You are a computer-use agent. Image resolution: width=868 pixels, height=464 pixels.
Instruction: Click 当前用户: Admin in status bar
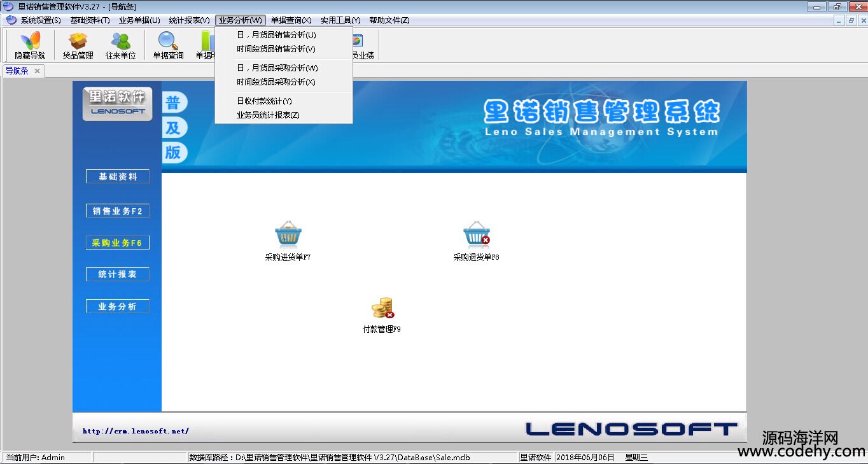[x=36, y=457]
